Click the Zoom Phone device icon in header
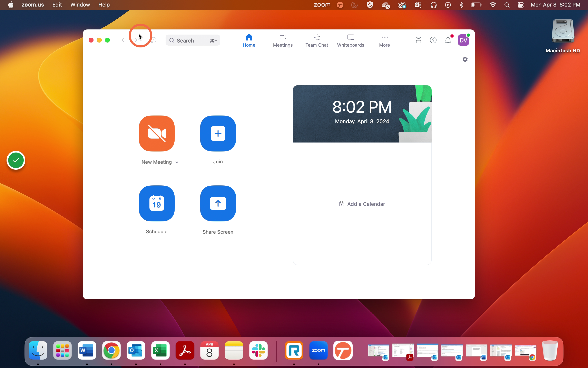This screenshot has width=588, height=368. [x=418, y=40]
